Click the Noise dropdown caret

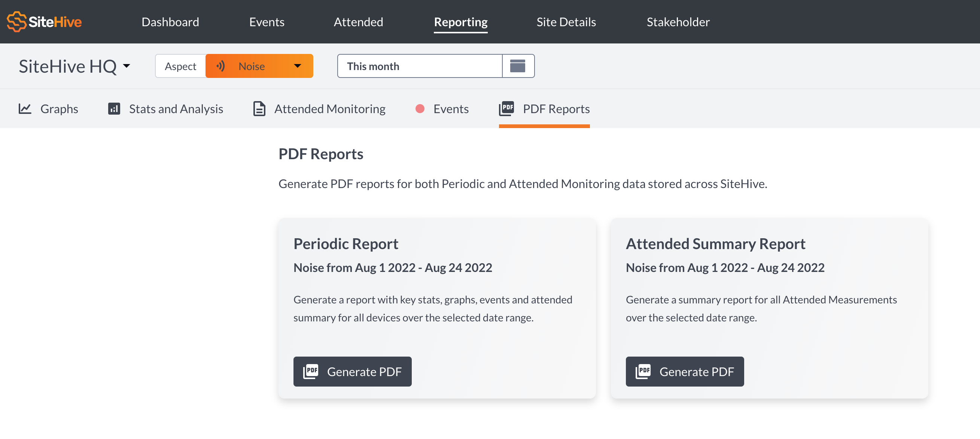(x=298, y=66)
